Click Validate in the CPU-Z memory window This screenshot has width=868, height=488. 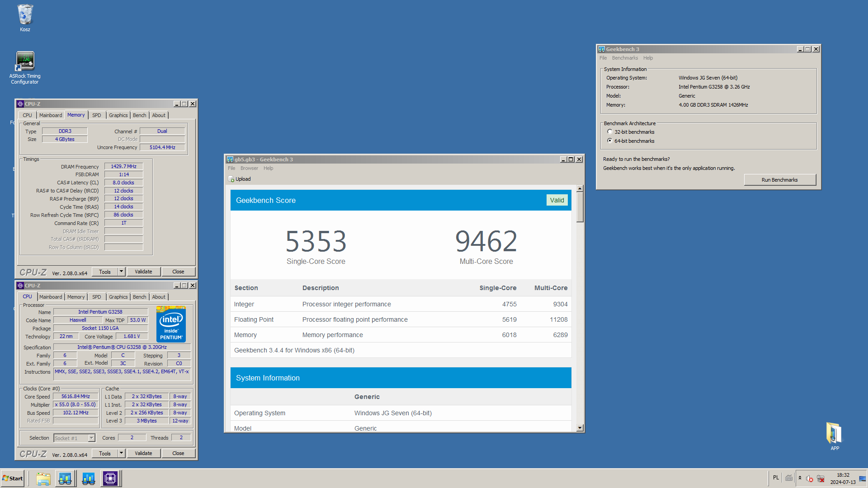click(x=143, y=272)
